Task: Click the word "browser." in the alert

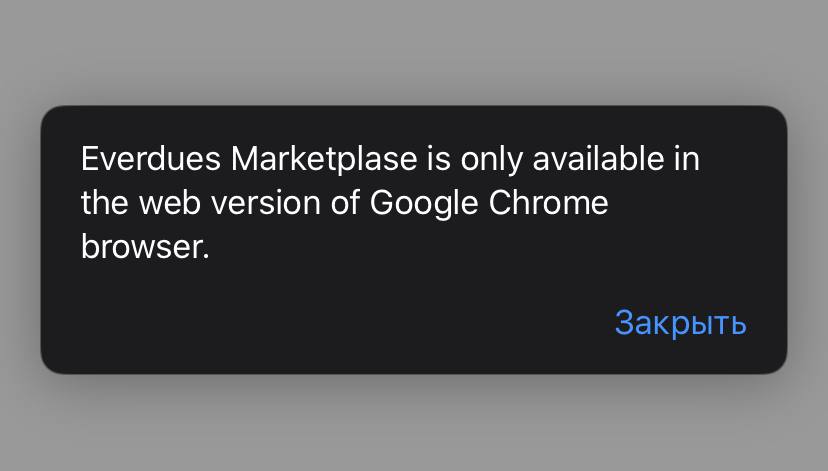Action: click(x=145, y=247)
